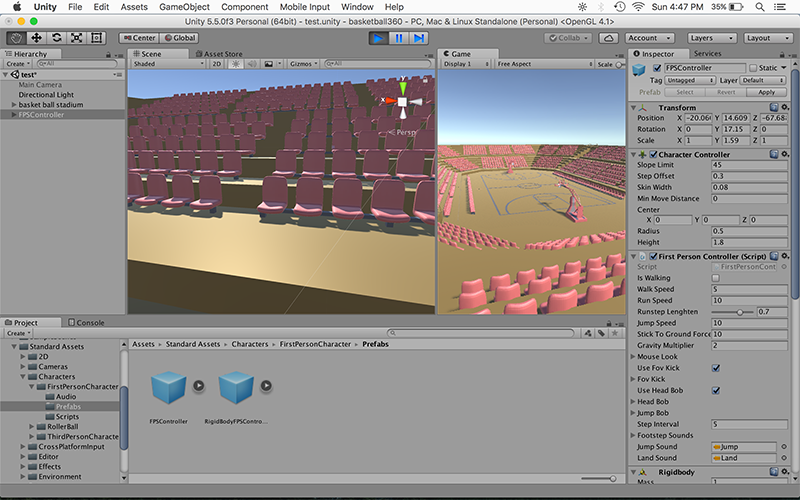Select the Hand tool in toolbar
The width and height of the screenshot is (800, 500).
tap(16, 38)
